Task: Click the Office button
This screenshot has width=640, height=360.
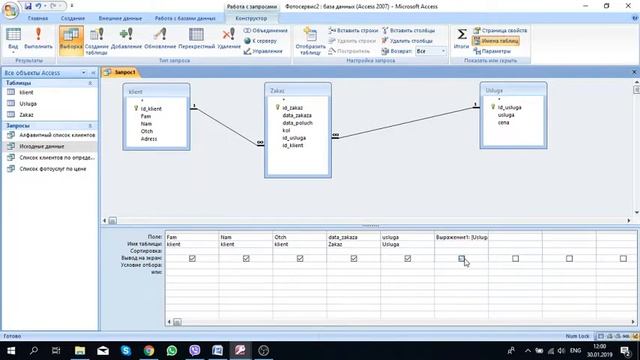Action: 10,9
